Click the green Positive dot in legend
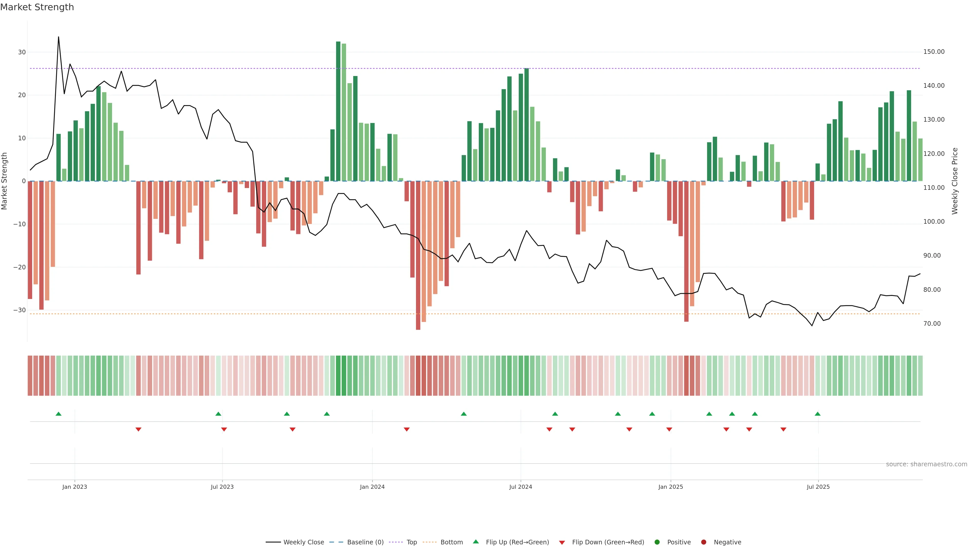This screenshot has height=551, width=980. 657,542
